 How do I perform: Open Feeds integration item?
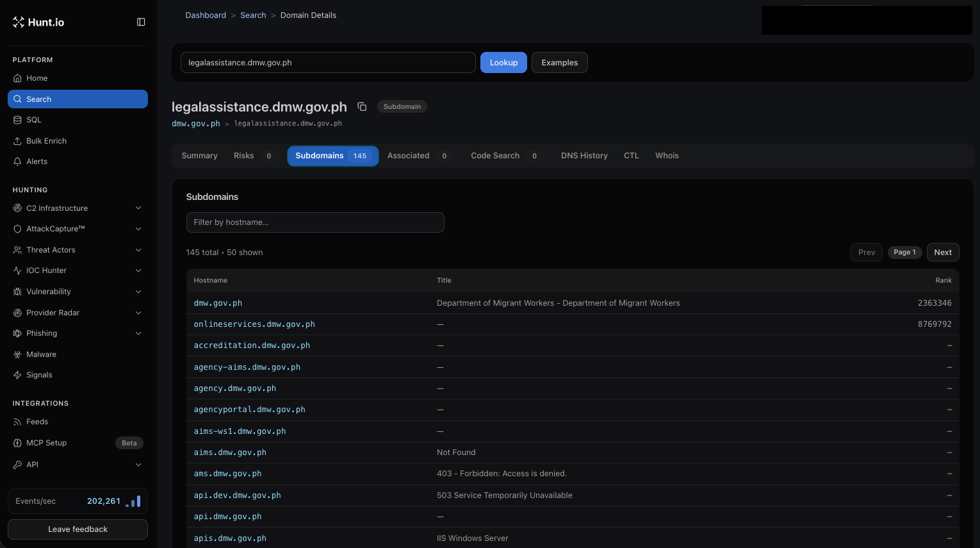pos(78,422)
